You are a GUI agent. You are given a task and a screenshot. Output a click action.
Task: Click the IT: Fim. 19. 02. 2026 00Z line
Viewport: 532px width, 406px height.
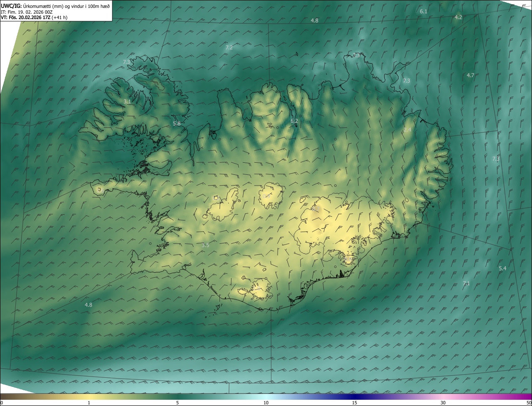click(x=27, y=12)
